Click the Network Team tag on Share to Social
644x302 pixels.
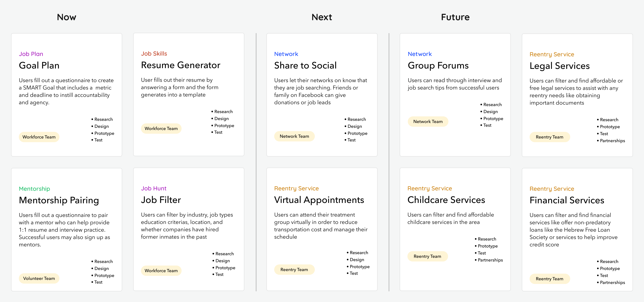pyautogui.click(x=294, y=136)
